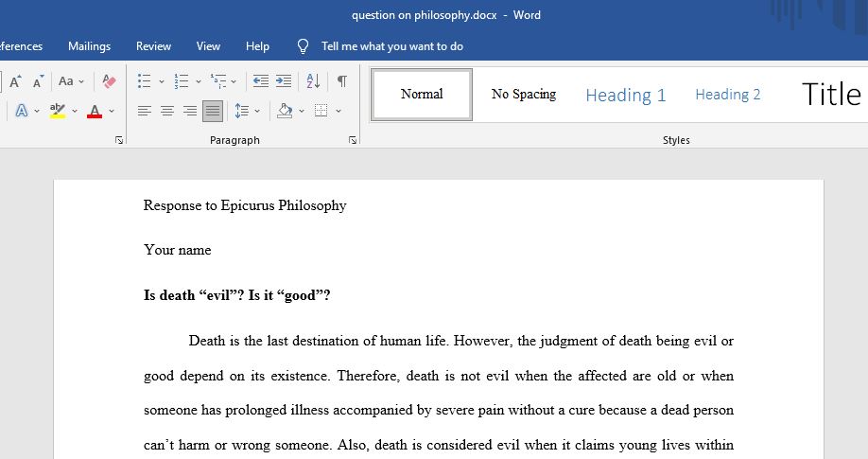
Task: Expand the Text Effects dropdown arrow
Action: (37, 111)
